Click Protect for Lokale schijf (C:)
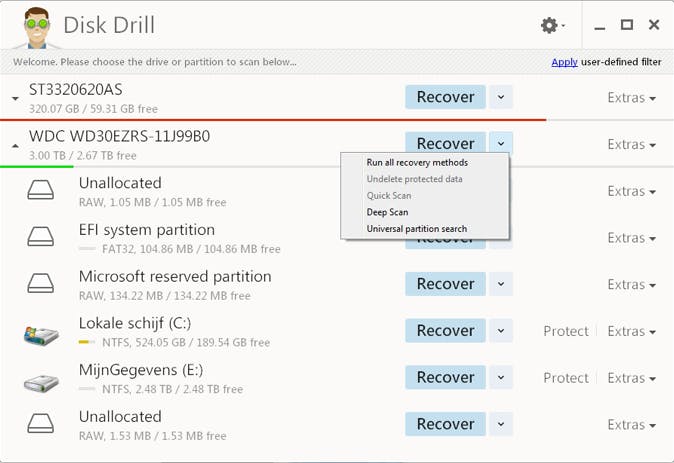 (566, 331)
